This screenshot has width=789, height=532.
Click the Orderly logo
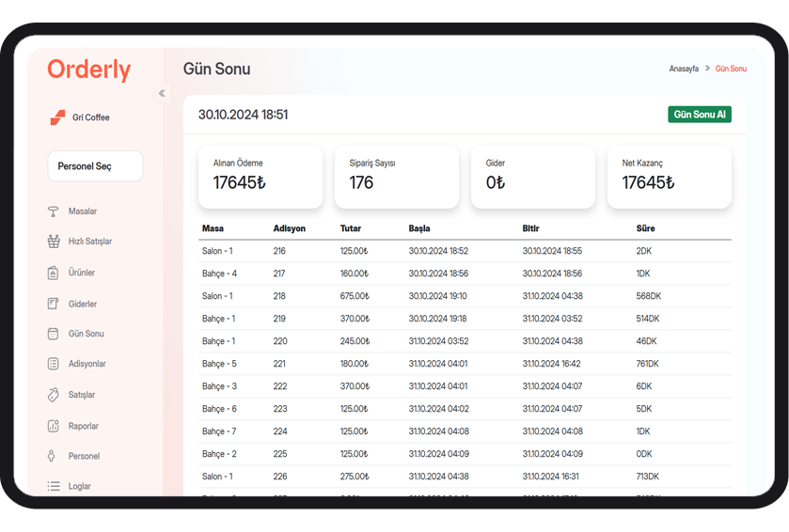(x=89, y=70)
